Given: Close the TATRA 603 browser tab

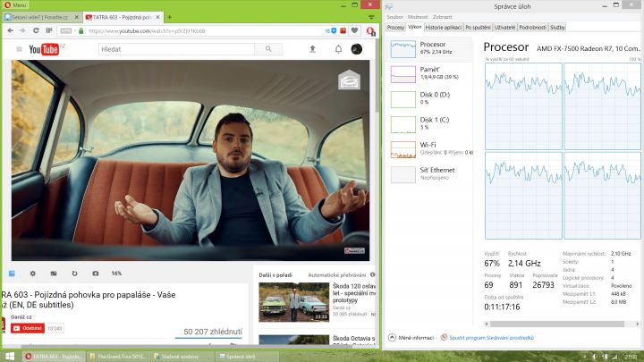Looking at the screenshot, I should point(157,17).
